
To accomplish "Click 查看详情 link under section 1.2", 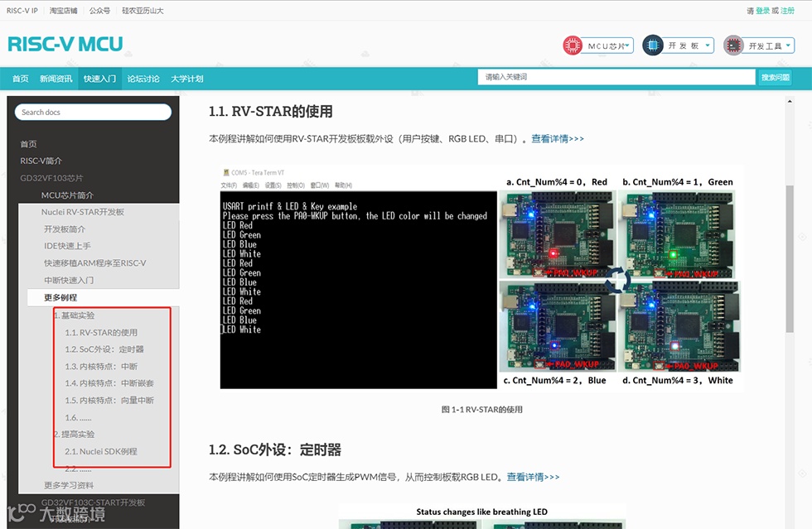I will pos(534,477).
